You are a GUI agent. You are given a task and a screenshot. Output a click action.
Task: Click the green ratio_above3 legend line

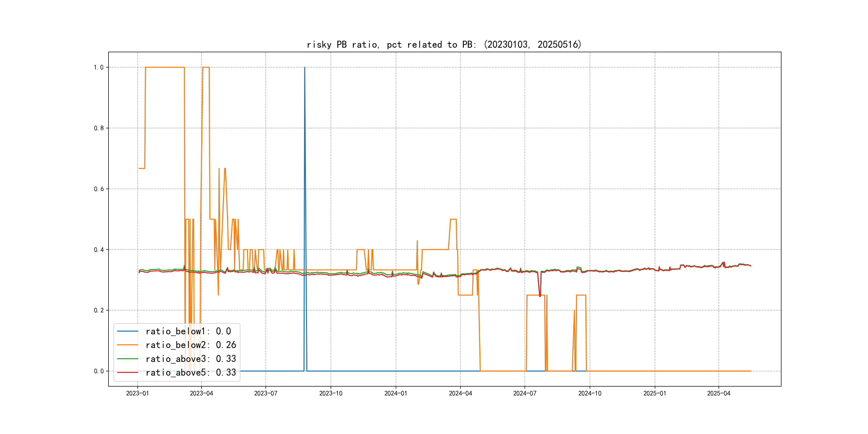click(x=127, y=358)
